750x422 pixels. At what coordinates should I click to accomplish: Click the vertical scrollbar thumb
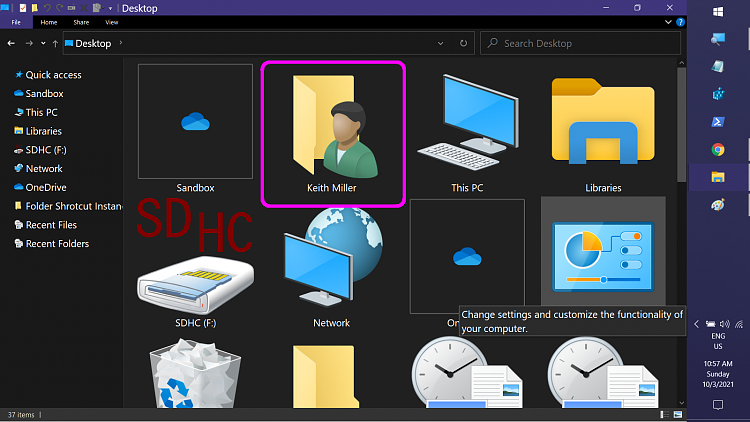682,124
